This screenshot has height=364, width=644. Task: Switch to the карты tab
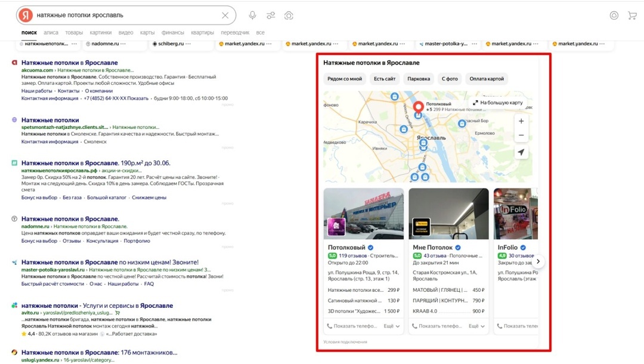pyautogui.click(x=147, y=32)
